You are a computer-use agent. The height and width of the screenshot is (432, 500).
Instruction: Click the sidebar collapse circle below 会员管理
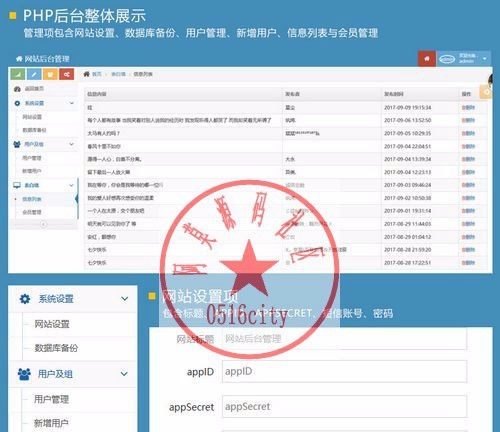43,224
